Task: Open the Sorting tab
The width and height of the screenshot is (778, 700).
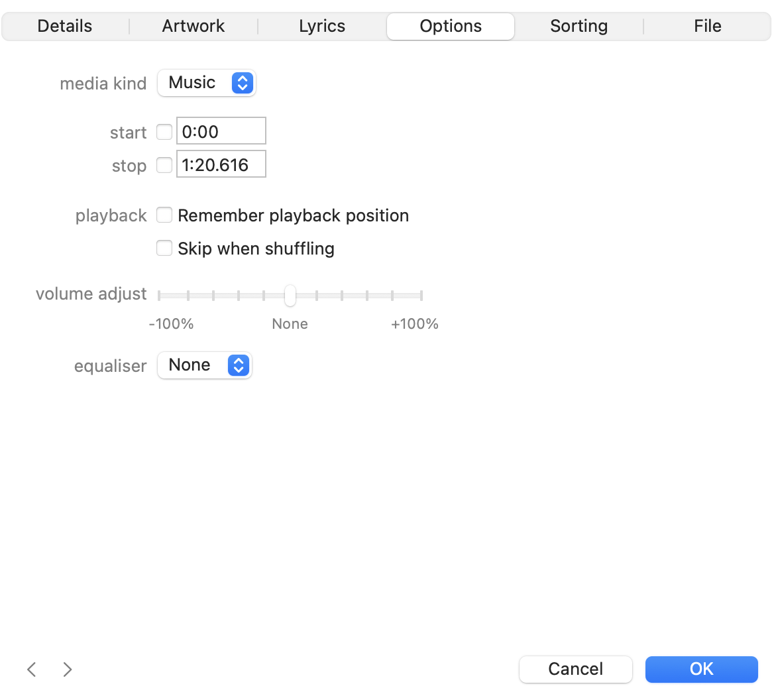Action: point(579,27)
